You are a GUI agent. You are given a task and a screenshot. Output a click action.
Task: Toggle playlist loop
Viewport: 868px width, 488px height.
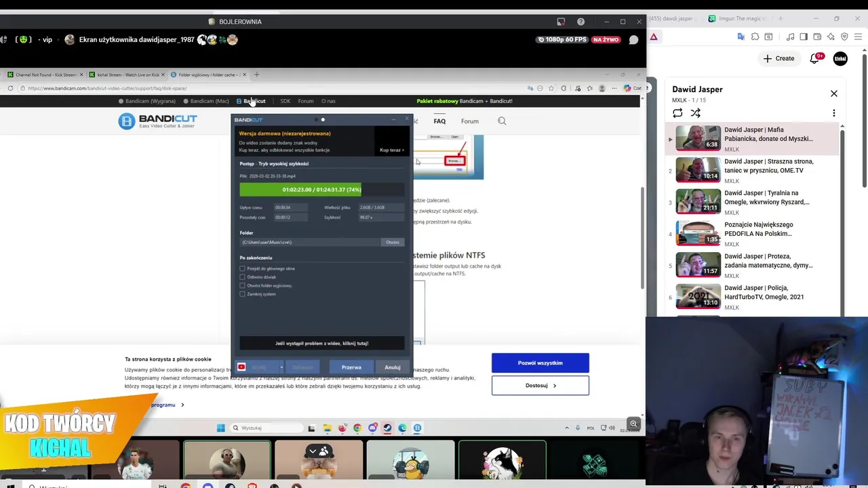(x=677, y=113)
